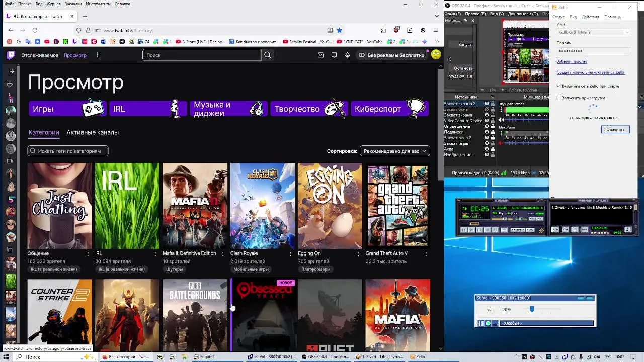This screenshot has width=644, height=362.
Task: Click Winamp eject open file button
Action: [x=504, y=230]
